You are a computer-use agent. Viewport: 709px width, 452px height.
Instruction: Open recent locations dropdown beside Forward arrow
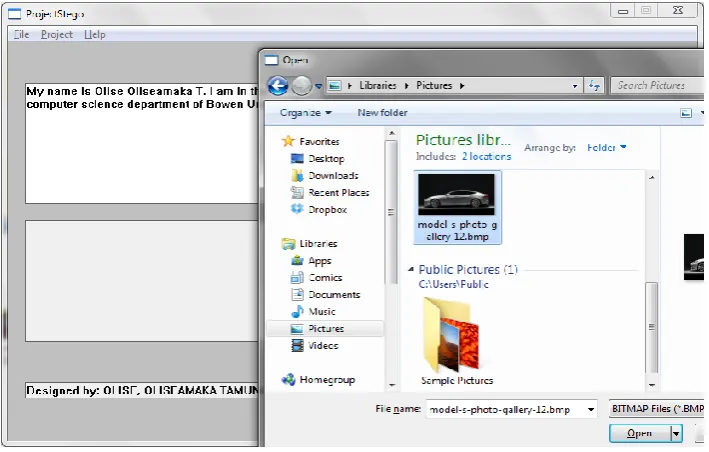point(318,86)
